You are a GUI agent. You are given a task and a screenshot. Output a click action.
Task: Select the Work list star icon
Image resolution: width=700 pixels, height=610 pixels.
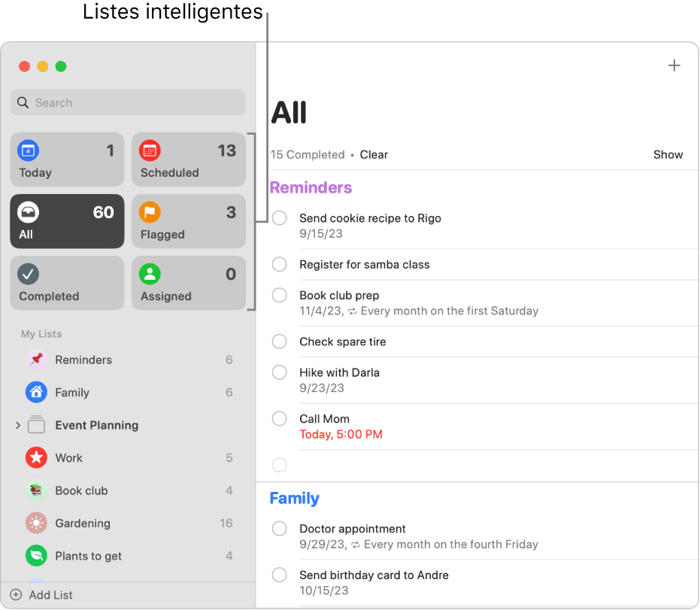36,457
